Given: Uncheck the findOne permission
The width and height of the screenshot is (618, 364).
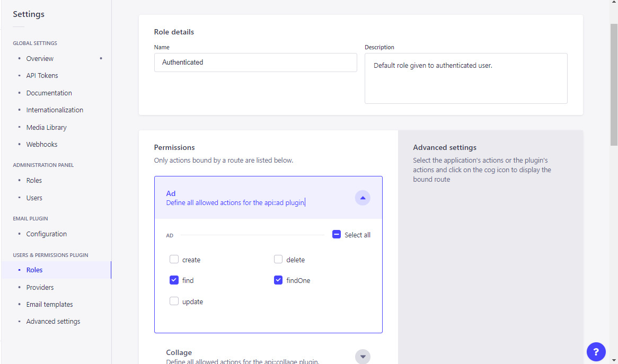Looking at the screenshot, I should pos(278,280).
